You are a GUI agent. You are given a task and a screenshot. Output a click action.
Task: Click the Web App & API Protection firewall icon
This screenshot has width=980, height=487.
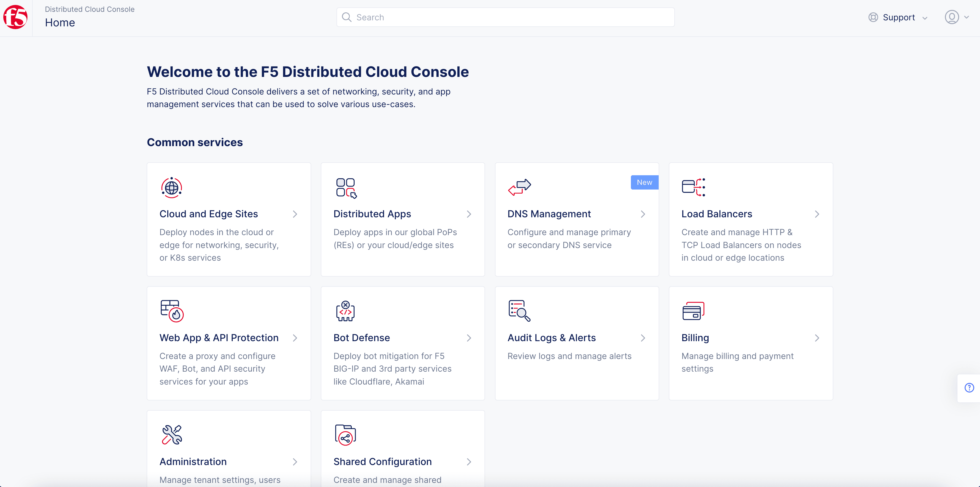tap(172, 311)
